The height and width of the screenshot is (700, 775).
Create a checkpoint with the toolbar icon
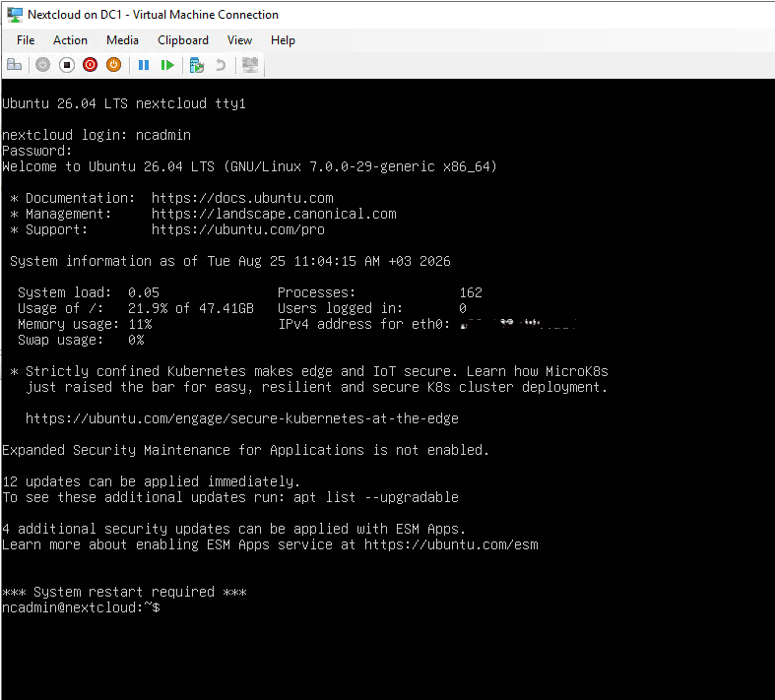pyautogui.click(x=197, y=65)
